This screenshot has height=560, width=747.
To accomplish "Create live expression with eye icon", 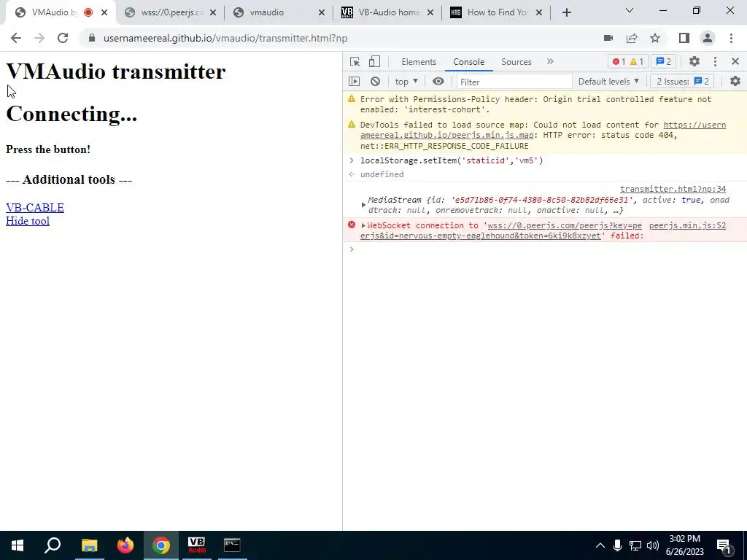I will 438,82.
